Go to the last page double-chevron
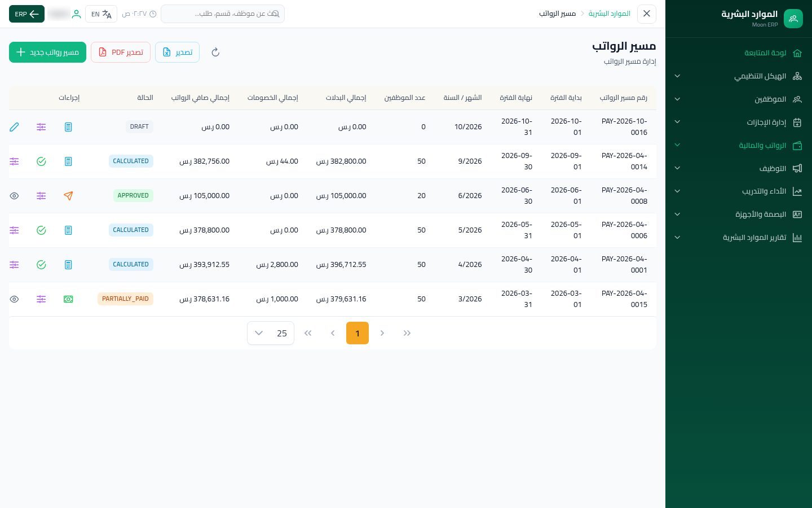The width and height of the screenshot is (812, 508). (x=308, y=333)
